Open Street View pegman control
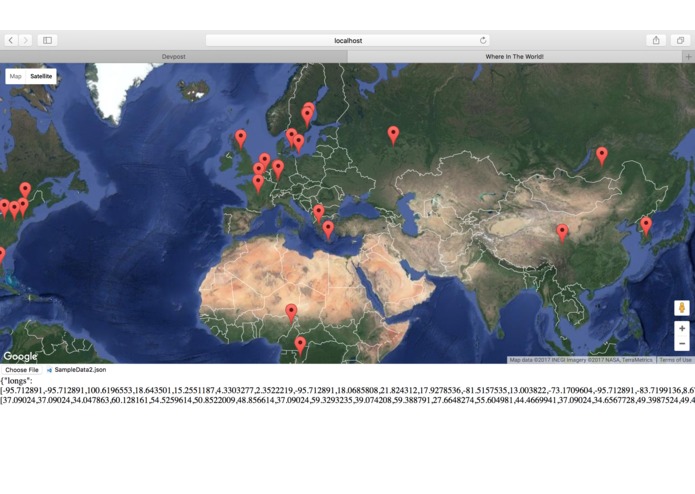 click(682, 307)
